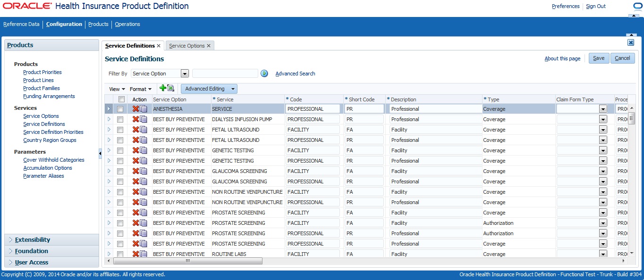Open About this page link
This screenshot has width=644, height=280.
[562, 58]
